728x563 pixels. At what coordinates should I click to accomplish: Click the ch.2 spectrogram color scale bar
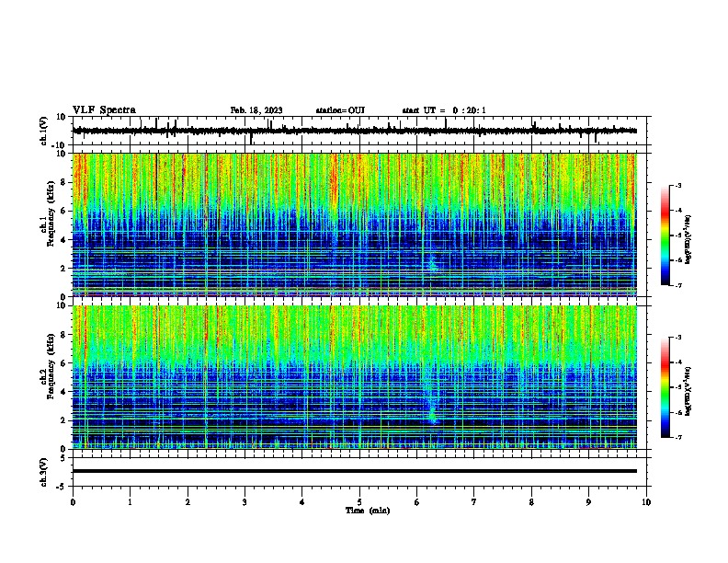tap(665, 387)
